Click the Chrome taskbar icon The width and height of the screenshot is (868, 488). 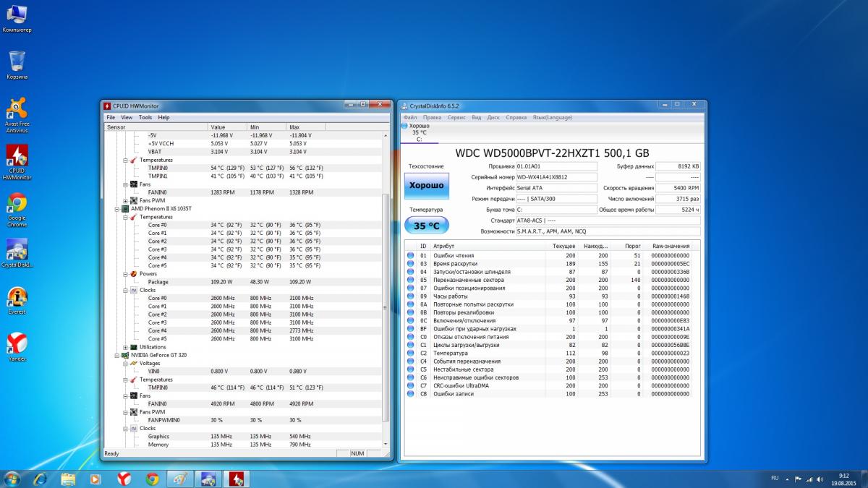tap(152, 479)
